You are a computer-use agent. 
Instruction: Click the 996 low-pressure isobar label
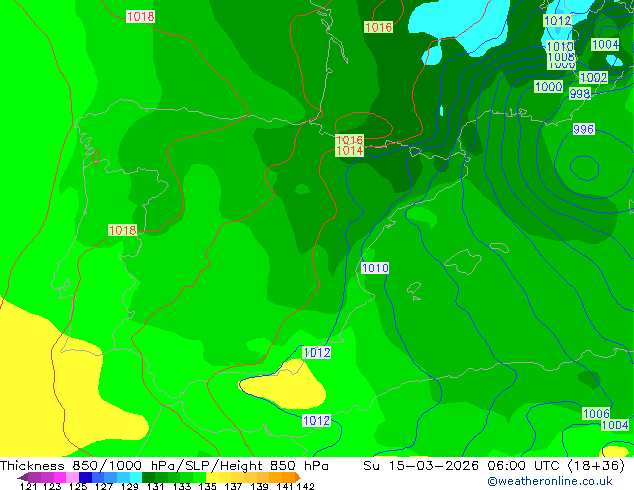tap(583, 129)
